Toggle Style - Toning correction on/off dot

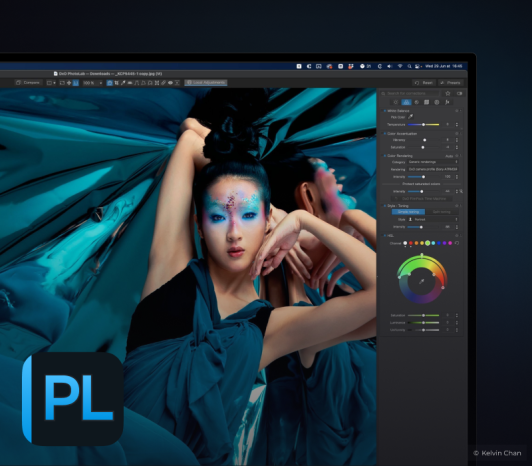[x=384, y=206]
